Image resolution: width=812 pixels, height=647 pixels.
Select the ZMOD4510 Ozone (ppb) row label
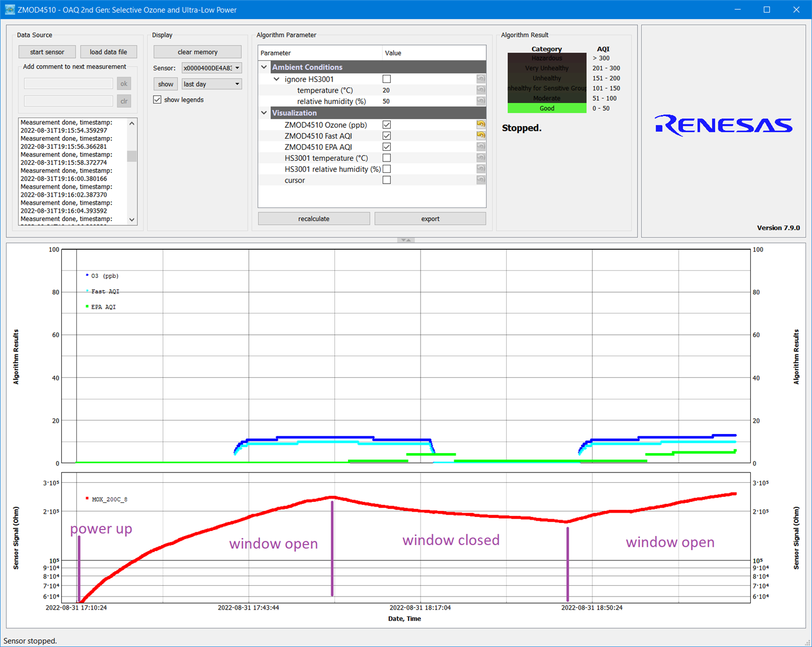326,125
